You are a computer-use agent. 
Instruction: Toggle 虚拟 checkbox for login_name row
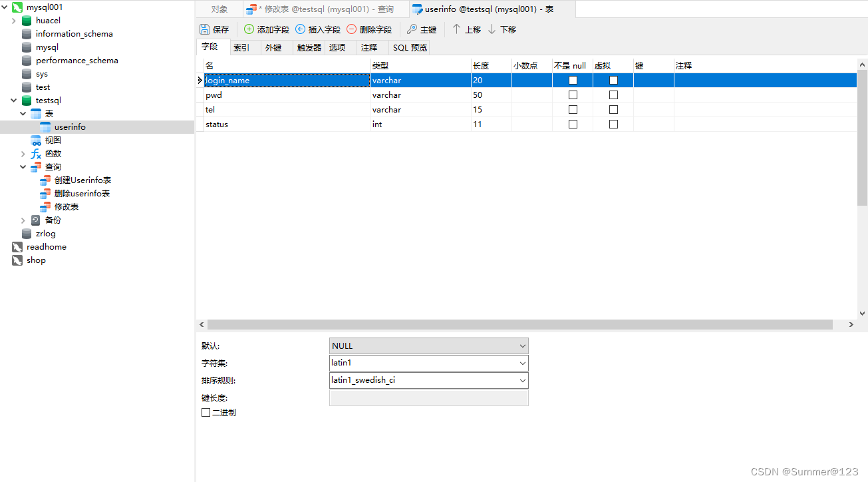[x=613, y=80]
